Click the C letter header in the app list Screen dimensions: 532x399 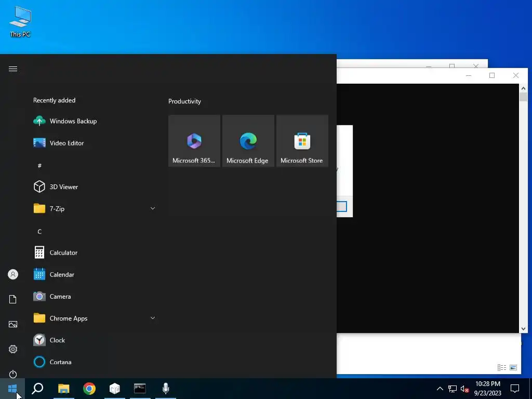(39, 231)
